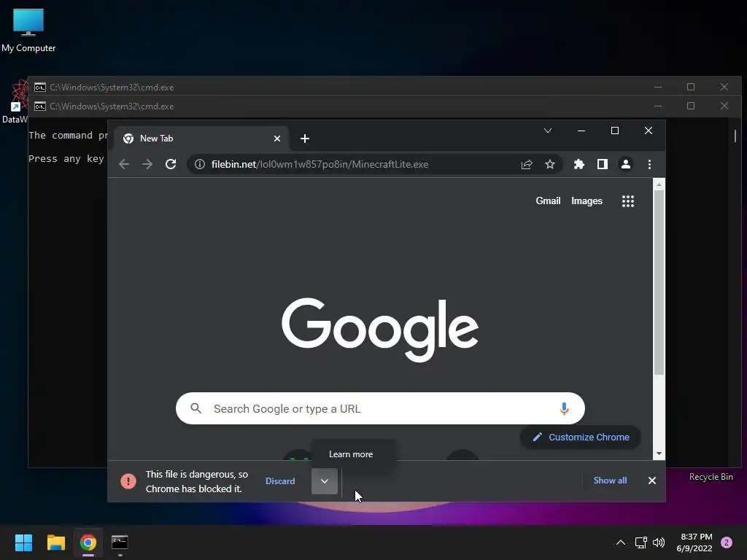Open the notification badge showing 2
Screen dimensions: 747x560
click(727, 542)
